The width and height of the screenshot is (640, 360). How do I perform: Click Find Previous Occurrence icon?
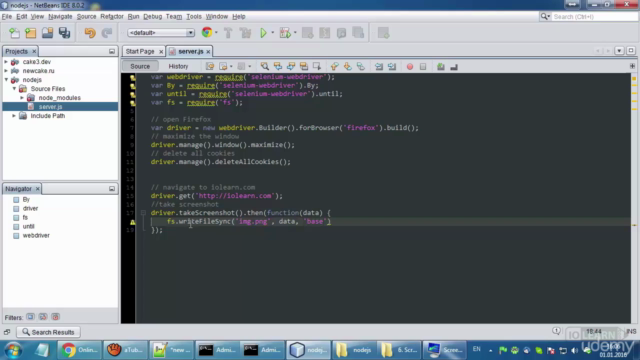(x=278, y=67)
